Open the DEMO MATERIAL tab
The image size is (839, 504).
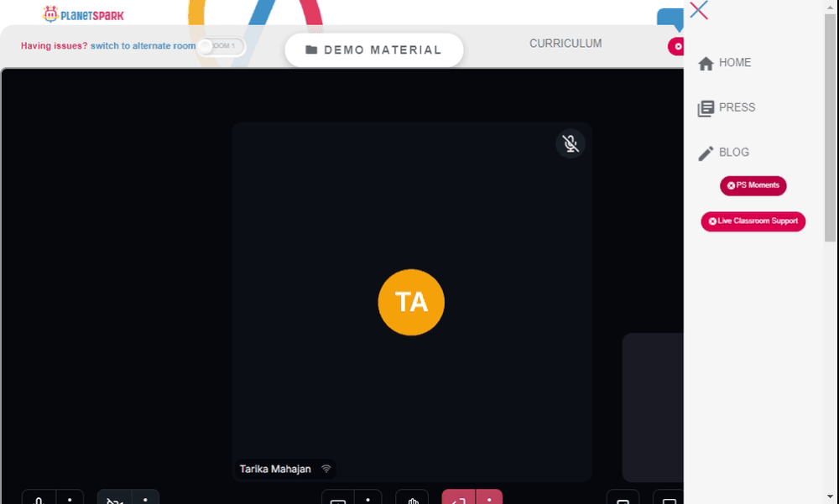373,50
